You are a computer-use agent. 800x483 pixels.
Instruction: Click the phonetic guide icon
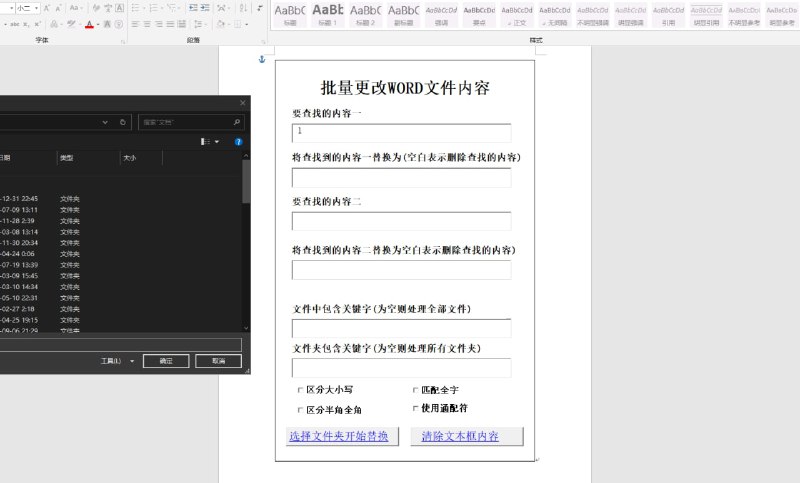click(x=108, y=8)
